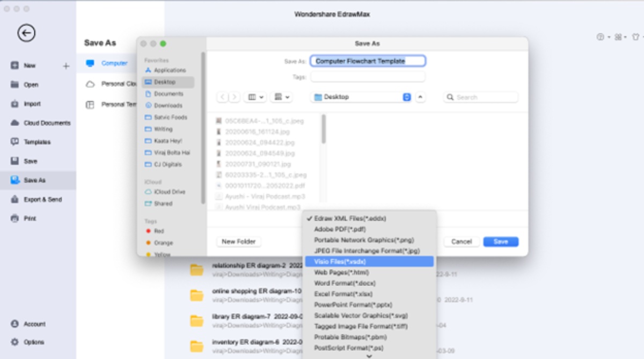
Task: Click the Search field in dialog
Action: (x=481, y=97)
